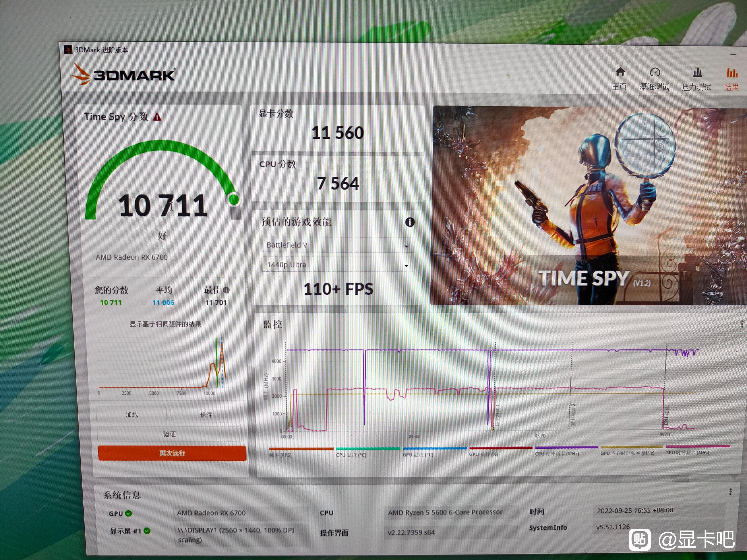Screen dimensions: 747x560
Task: Open the 主页 home icon
Action: tap(620, 72)
